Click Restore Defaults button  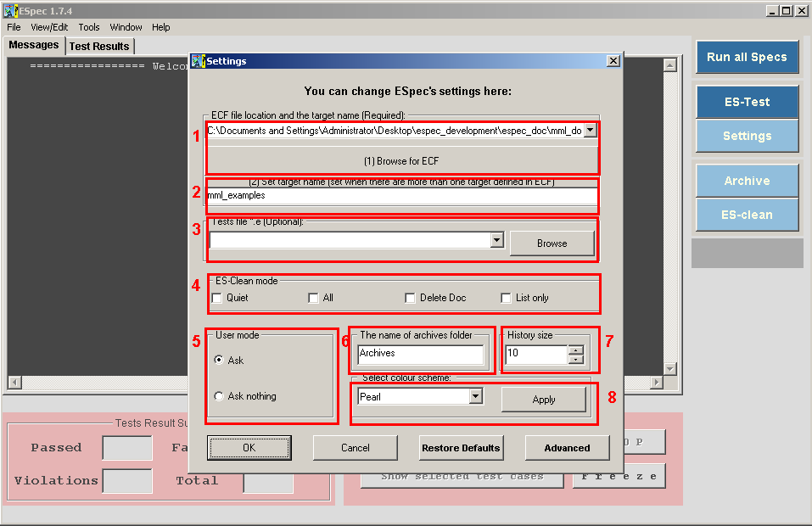pos(461,448)
